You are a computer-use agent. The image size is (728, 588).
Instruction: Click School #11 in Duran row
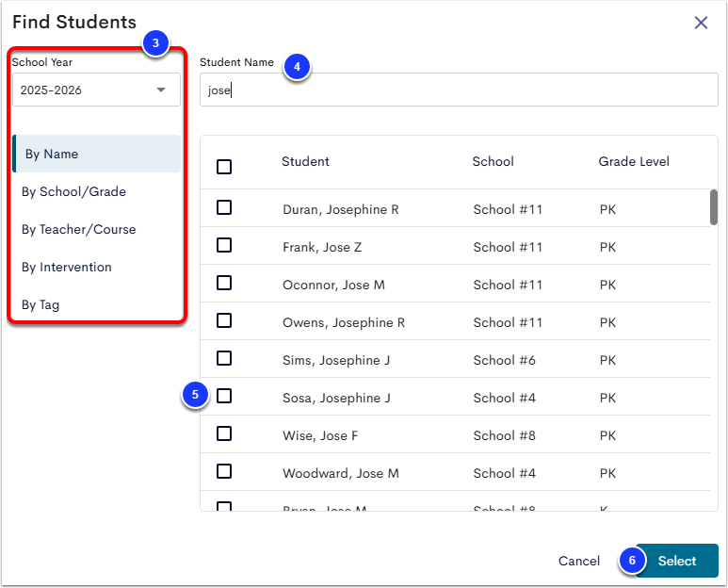(x=508, y=209)
